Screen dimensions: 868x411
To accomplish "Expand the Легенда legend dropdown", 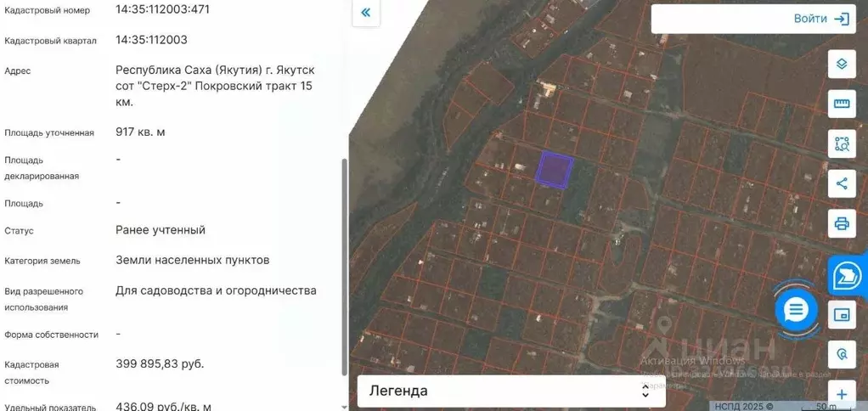I will (x=511, y=391).
